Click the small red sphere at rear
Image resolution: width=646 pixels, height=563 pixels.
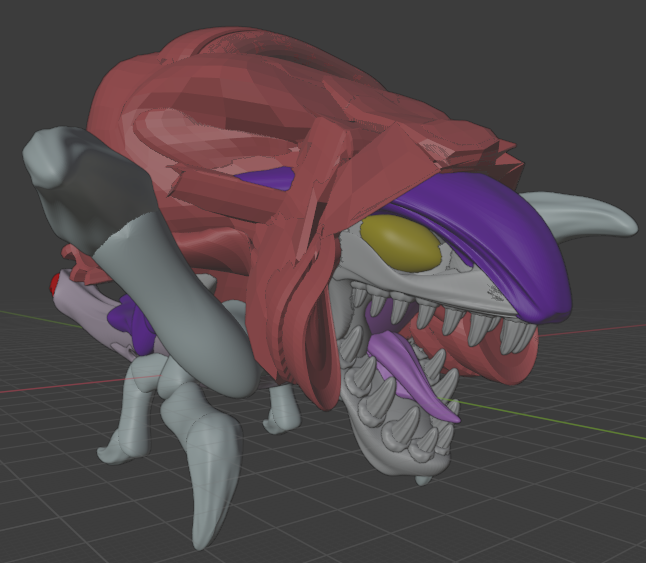click(54, 285)
